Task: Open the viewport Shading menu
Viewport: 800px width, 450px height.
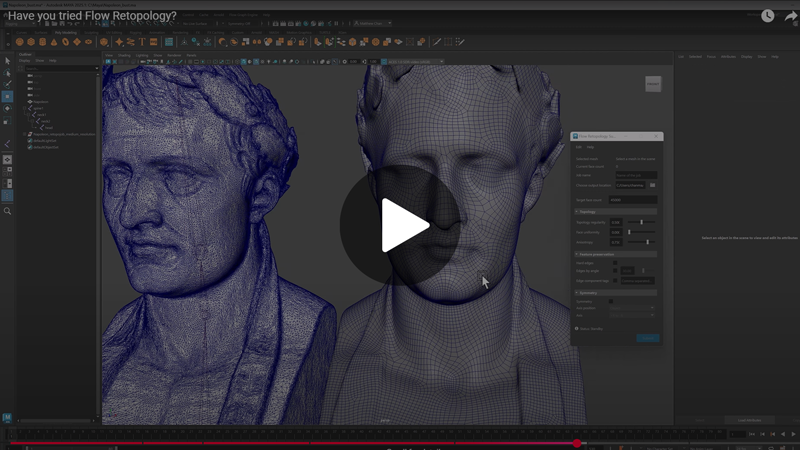Action: [x=124, y=55]
